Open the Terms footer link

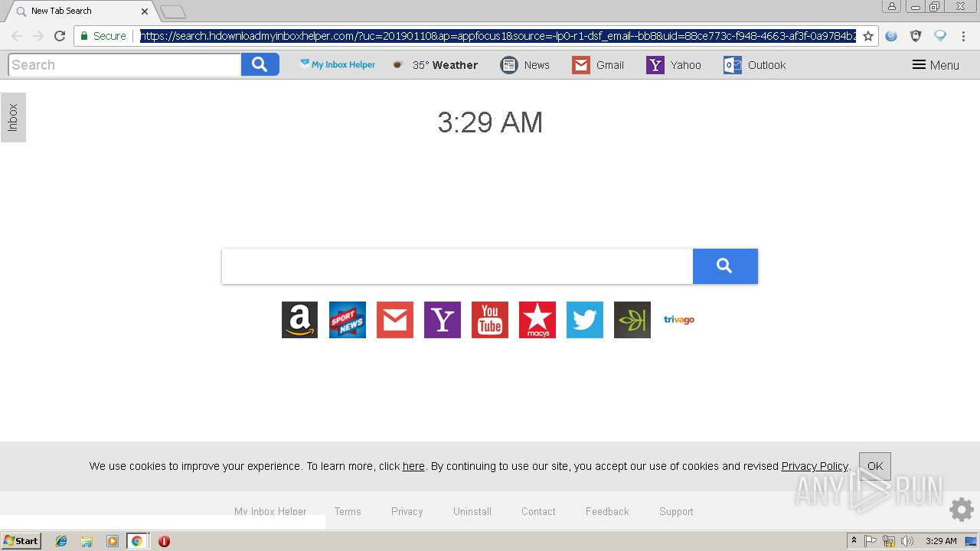(348, 511)
